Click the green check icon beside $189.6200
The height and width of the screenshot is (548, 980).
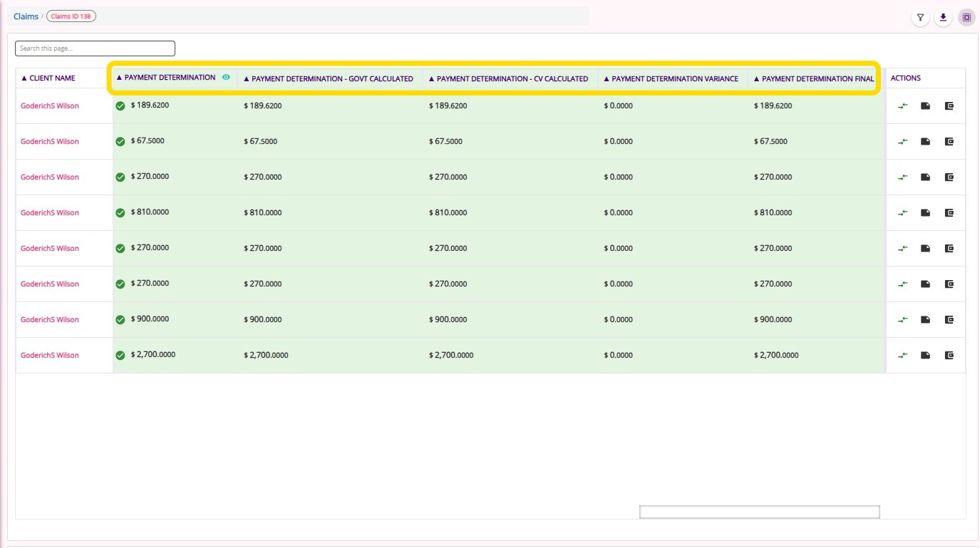click(120, 106)
